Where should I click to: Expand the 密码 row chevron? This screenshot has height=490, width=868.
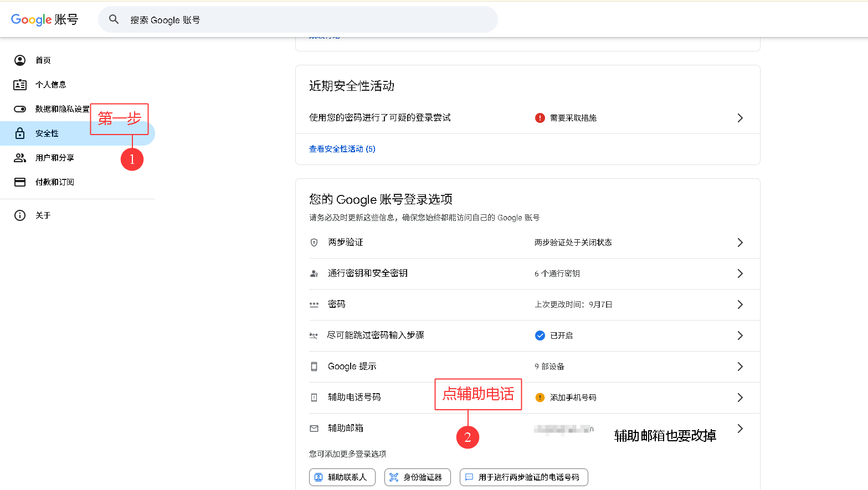point(739,305)
